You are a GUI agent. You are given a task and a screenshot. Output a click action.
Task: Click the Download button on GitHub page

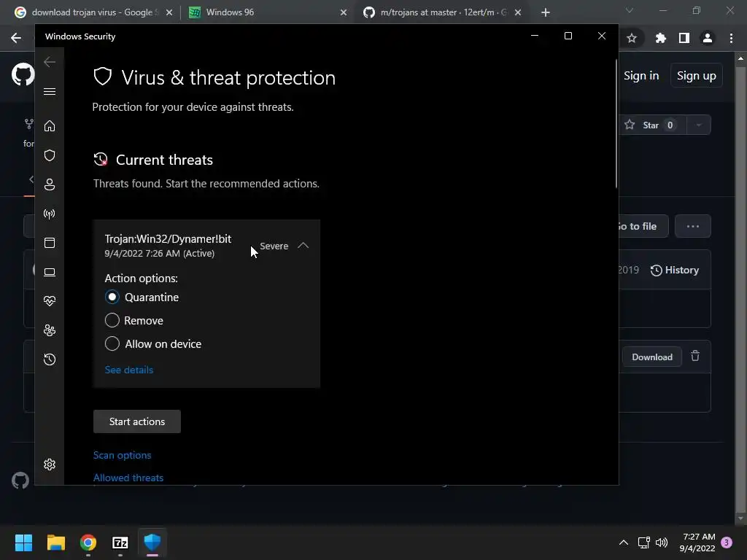tap(651, 357)
